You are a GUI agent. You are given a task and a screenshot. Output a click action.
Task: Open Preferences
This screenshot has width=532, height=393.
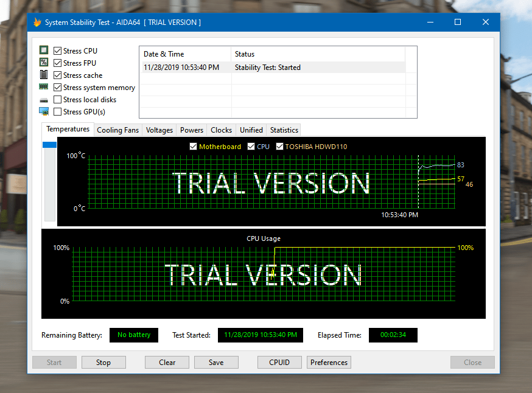tap(329, 363)
